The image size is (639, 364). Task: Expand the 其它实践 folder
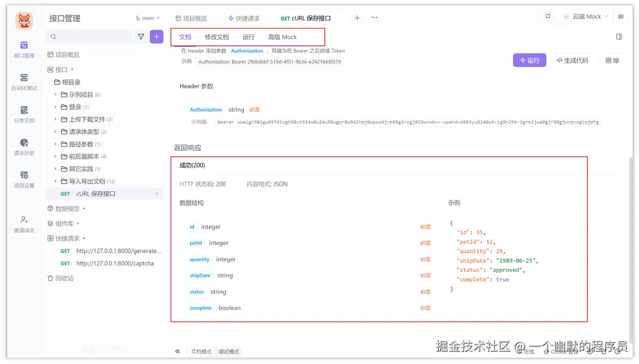pyautogui.click(x=55, y=169)
